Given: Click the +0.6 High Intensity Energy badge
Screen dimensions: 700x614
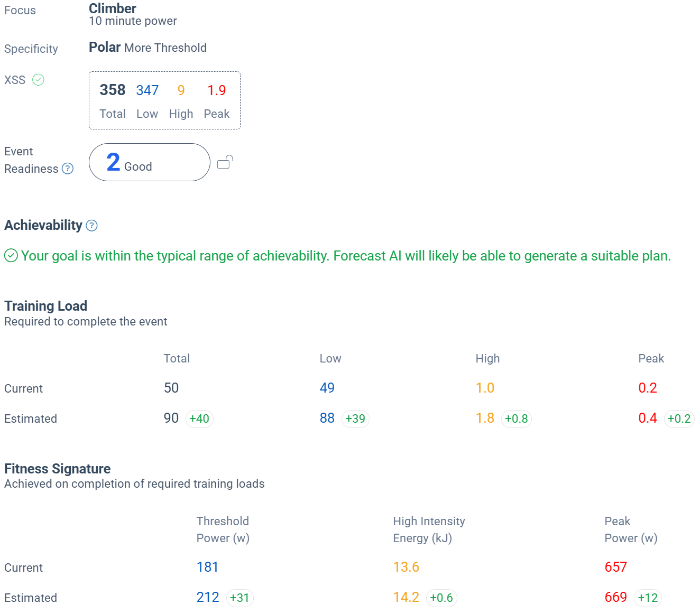Looking at the screenshot, I should click(441, 598).
